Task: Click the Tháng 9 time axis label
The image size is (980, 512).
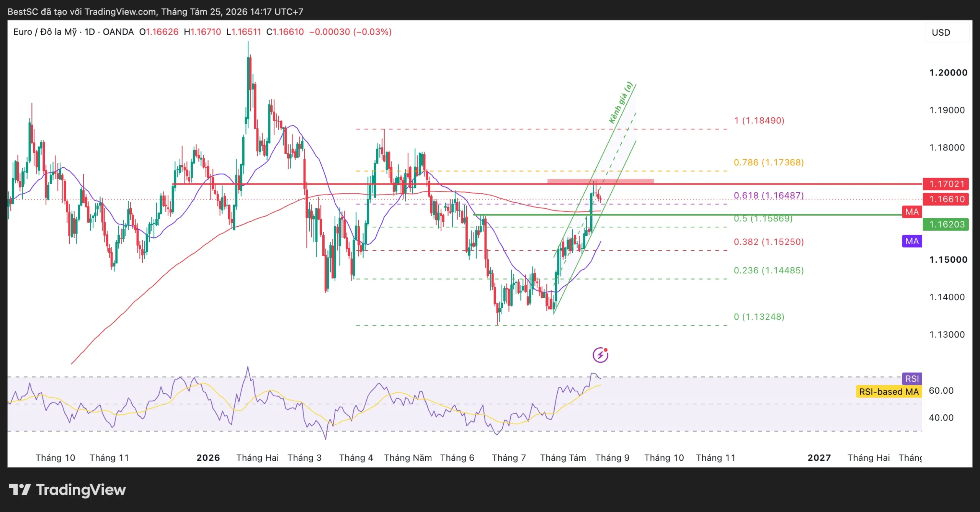Action: [612, 458]
